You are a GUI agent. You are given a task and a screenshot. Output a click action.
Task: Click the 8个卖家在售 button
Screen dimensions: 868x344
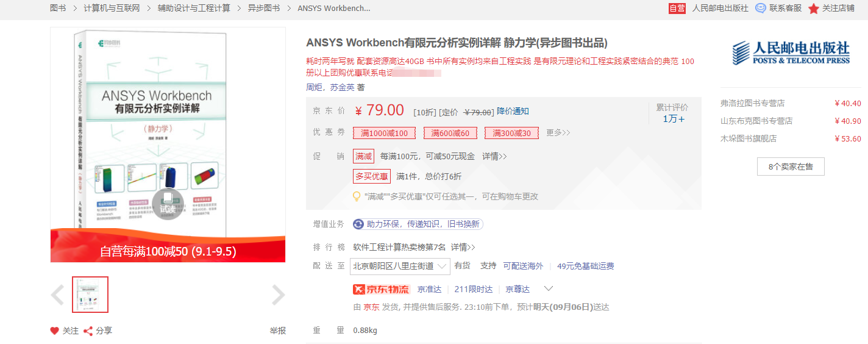click(791, 167)
